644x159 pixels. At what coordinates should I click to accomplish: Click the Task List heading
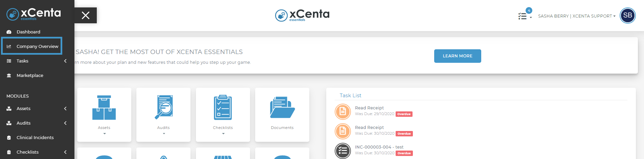[x=350, y=96]
